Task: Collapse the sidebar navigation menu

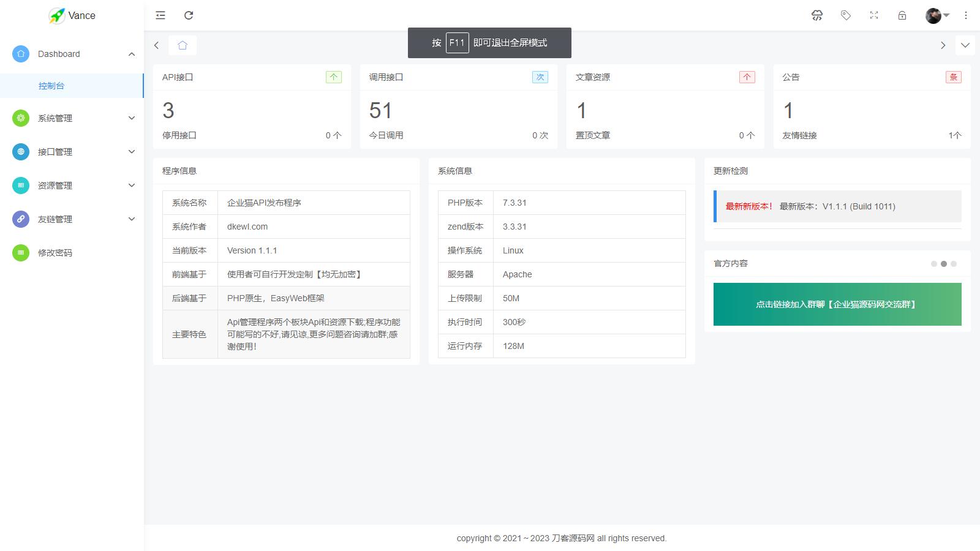Action: (160, 15)
